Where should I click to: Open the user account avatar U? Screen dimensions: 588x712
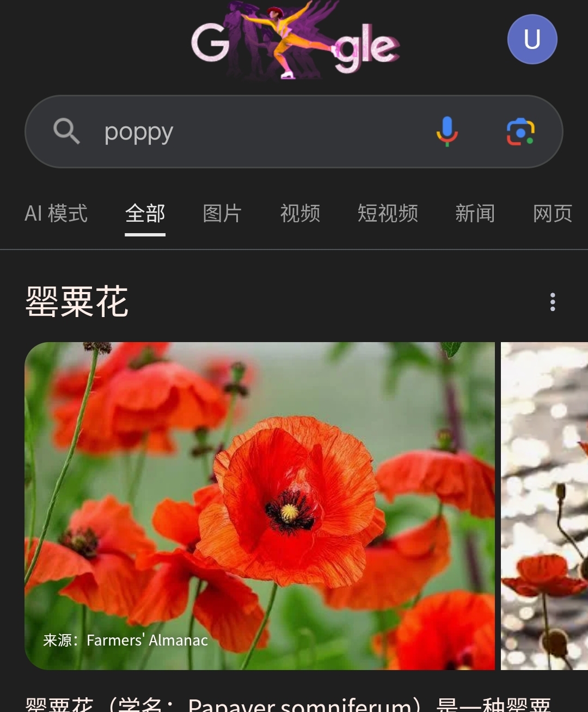(x=532, y=39)
